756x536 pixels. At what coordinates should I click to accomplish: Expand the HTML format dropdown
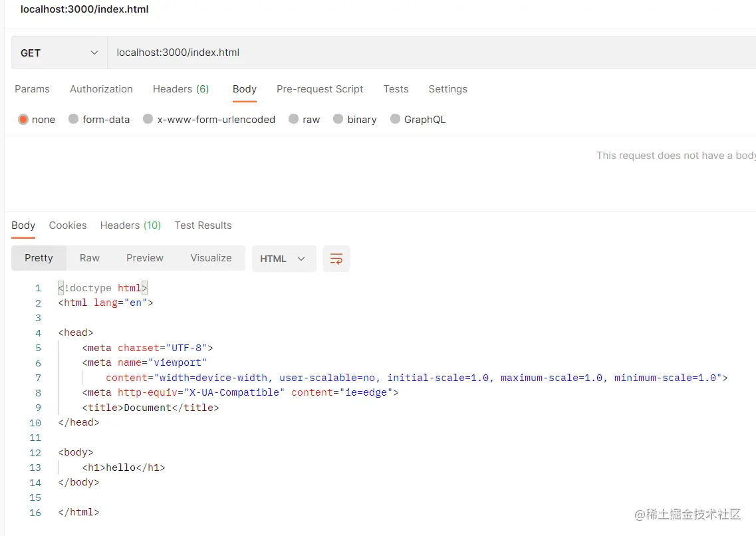click(284, 259)
